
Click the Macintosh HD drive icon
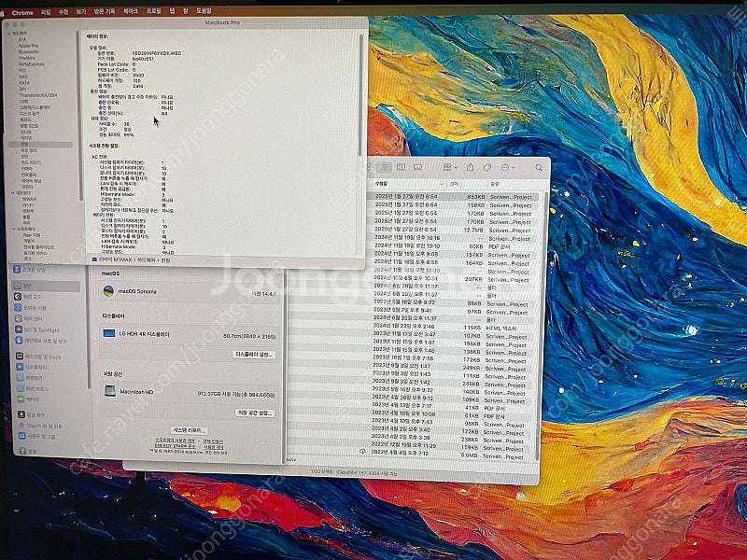pos(110,391)
